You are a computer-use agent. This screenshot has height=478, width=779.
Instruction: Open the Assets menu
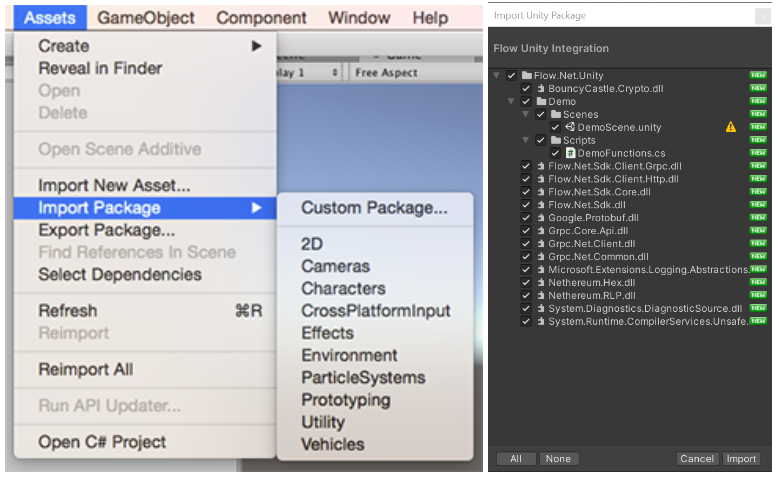coord(50,18)
